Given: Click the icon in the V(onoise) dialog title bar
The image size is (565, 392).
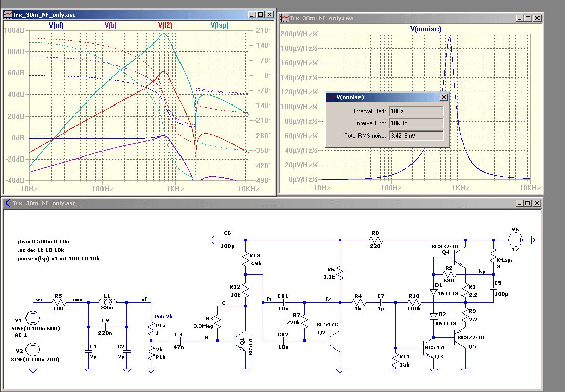Looking at the screenshot, I should click(331, 97).
